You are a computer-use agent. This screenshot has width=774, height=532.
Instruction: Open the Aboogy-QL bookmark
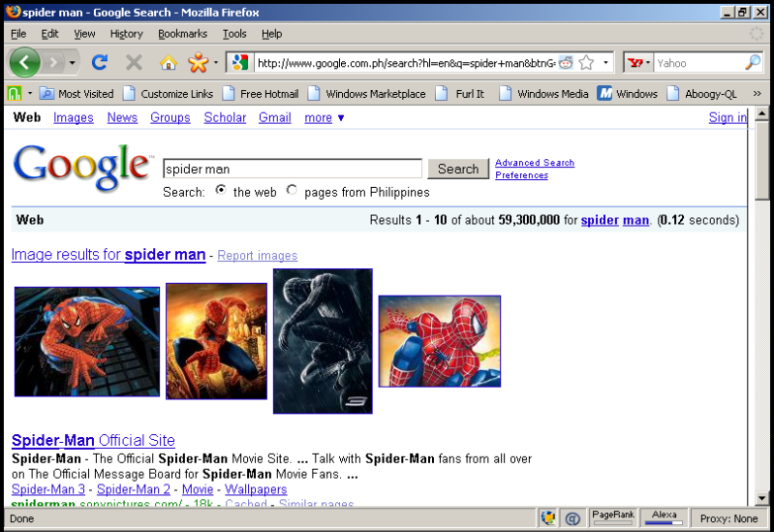tap(701, 93)
